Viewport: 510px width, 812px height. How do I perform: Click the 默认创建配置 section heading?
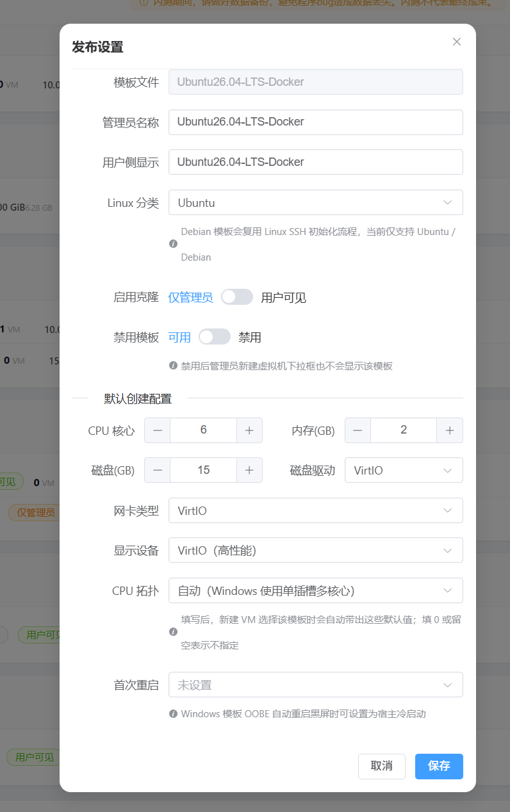click(x=138, y=398)
